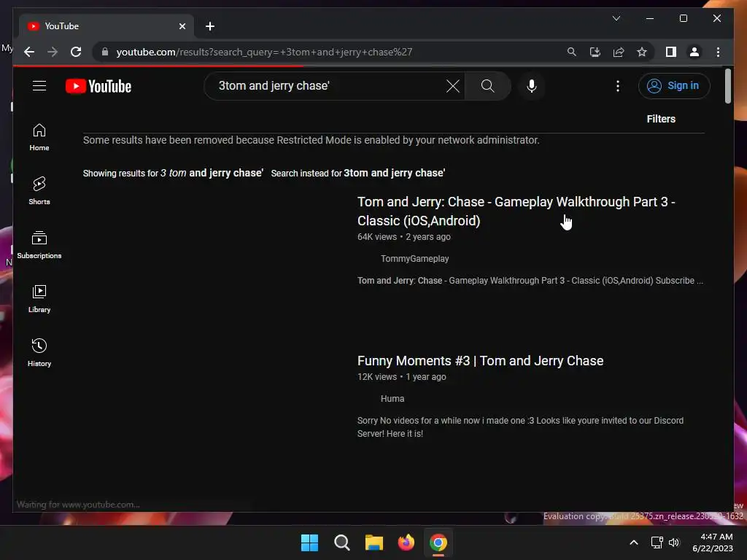Click 'Search instead for 3tom and jerry chase'
The image size is (747, 560).
[x=357, y=174]
